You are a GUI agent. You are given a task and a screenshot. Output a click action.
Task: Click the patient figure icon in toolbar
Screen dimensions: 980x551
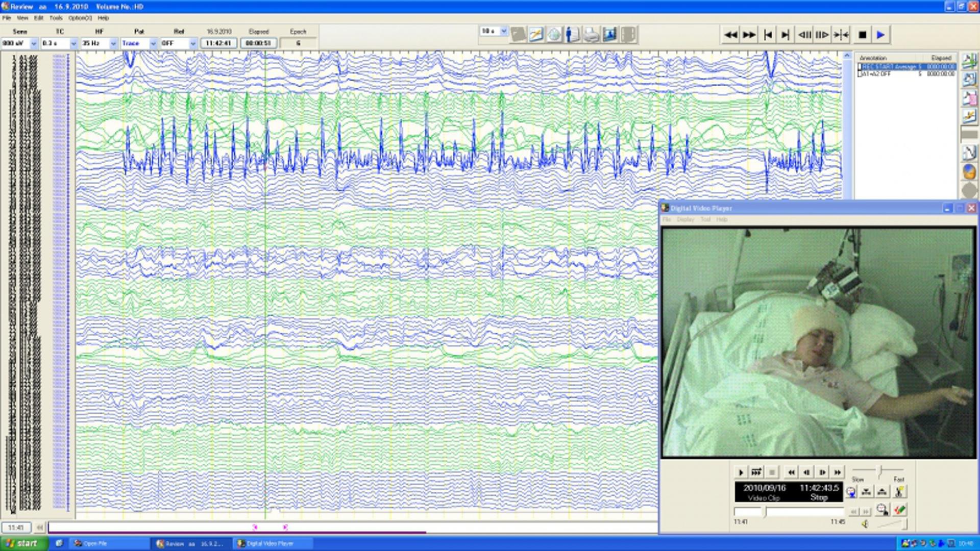tap(572, 35)
